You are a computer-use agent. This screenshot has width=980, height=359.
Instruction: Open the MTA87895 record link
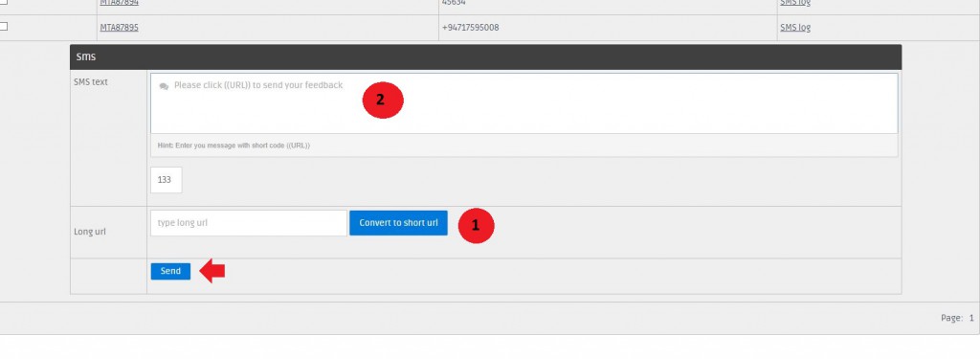pyautogui.click(x=119, y=28)
